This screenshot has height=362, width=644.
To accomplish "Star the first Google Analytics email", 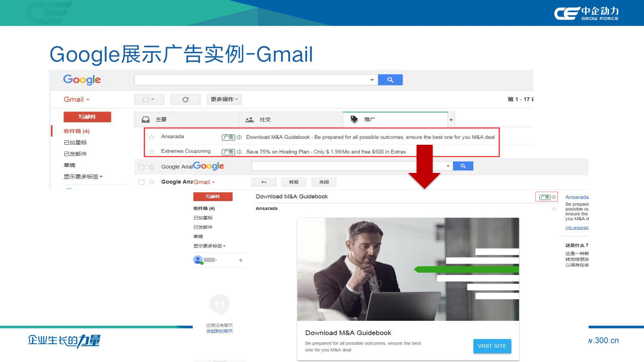I will pyautogui.click(x=151, y=167).
